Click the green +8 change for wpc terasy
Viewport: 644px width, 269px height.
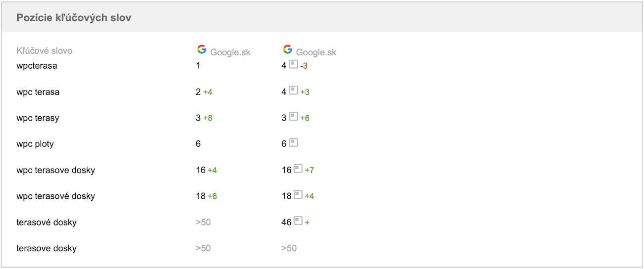tap(208, 118)
